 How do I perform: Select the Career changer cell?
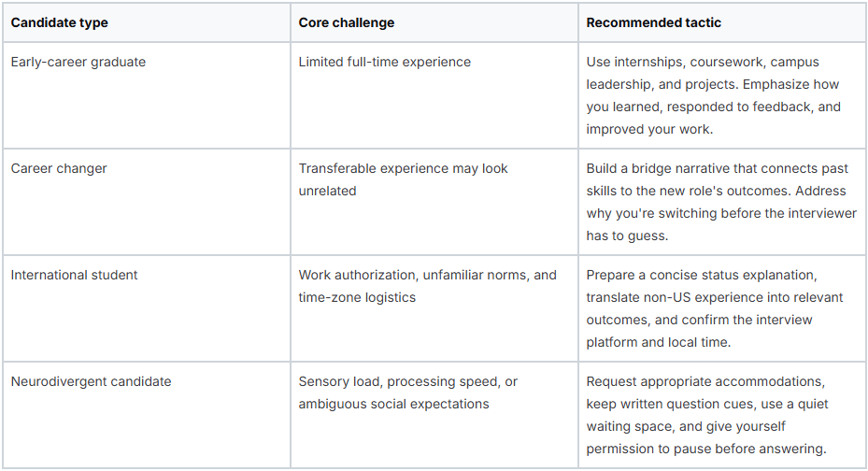(x=147, y=202)
